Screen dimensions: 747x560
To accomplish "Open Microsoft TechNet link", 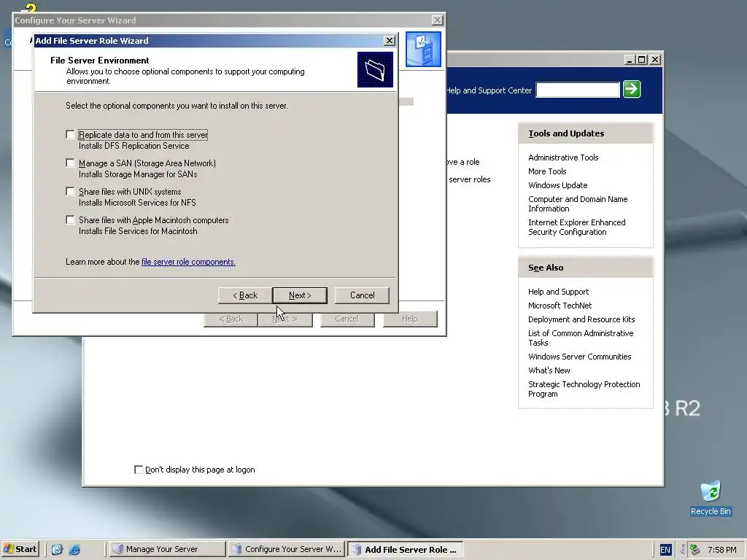I will coord(560,306).
